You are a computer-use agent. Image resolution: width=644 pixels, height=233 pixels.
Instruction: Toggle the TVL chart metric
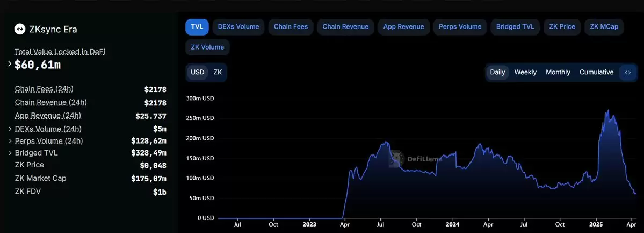tap(197, 27)
